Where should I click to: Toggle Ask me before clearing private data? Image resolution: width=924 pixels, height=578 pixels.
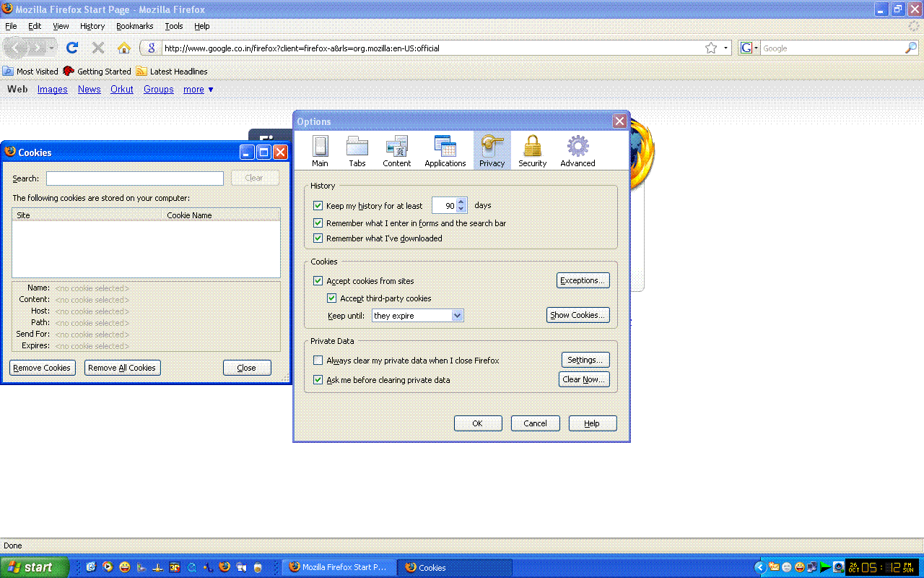coord(318,380)
